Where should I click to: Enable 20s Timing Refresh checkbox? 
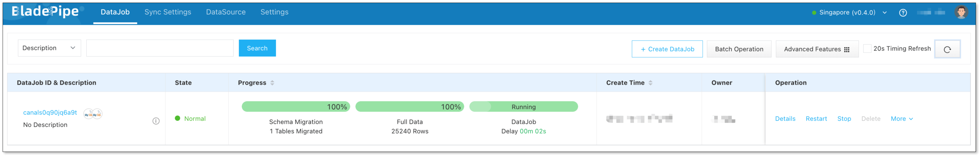[867, 49]
